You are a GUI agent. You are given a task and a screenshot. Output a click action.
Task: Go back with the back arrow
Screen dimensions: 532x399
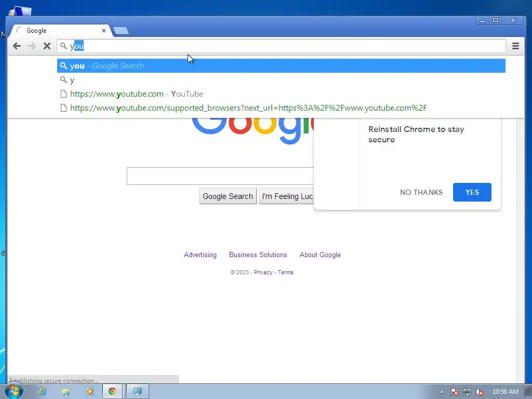[x=17, y=46]
